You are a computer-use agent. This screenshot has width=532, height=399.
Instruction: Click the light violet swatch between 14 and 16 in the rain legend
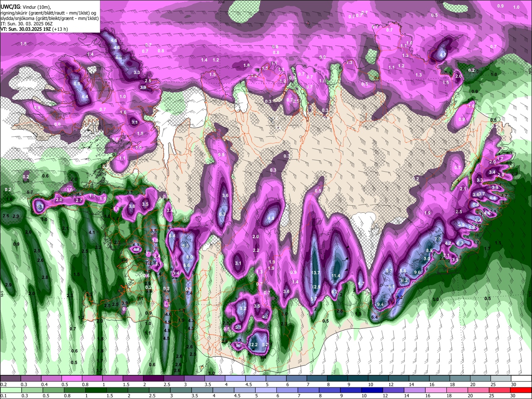[414, 390]
